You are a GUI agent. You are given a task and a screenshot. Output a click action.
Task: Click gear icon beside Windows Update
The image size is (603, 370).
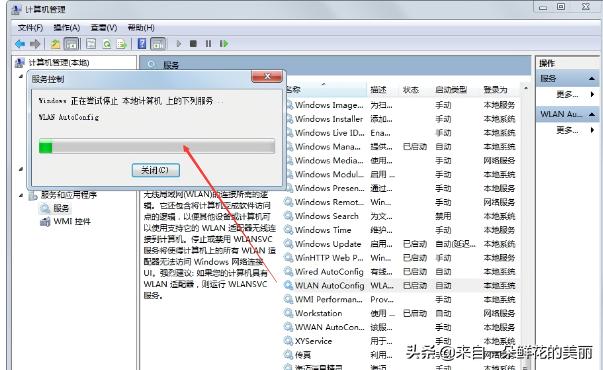pyautogui.click(x=288, y=244)
